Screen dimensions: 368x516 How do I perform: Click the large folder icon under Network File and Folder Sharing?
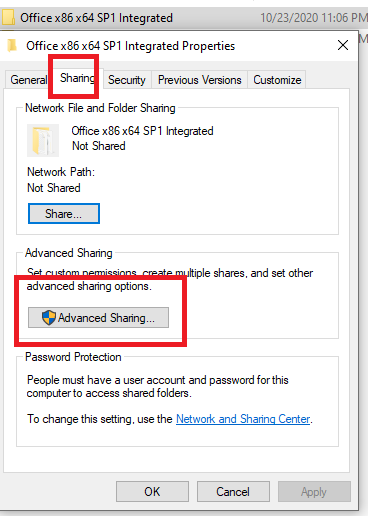point(43,140)
